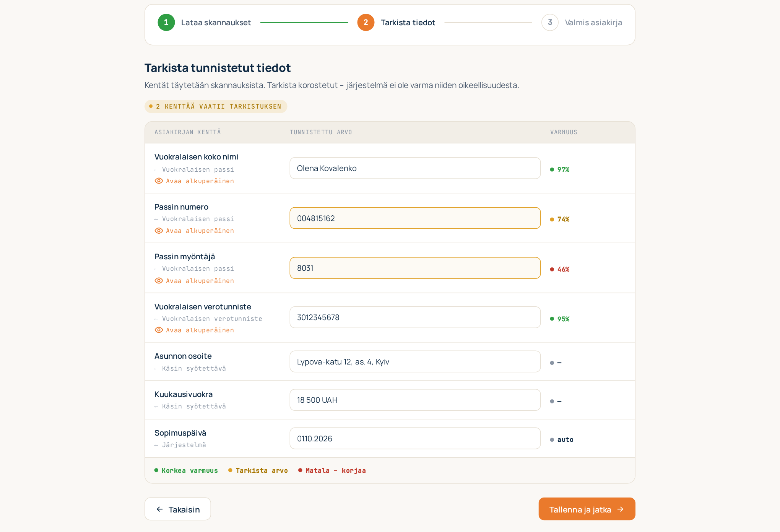The height and width of the screenshot is (532, 780).
Task: Click the Sopimuspäivä field label
Action: pyautogui.click(x=180, y=433)
